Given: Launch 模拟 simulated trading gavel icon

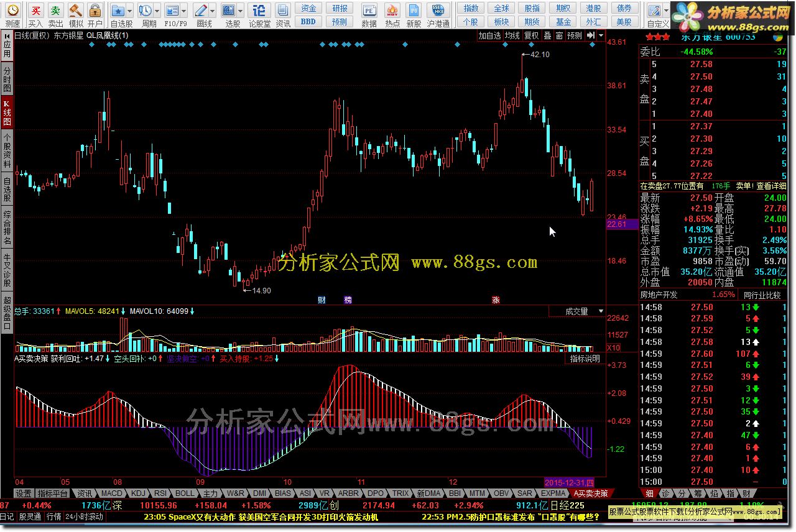Looking at the screenshot, I should [75, 11].
